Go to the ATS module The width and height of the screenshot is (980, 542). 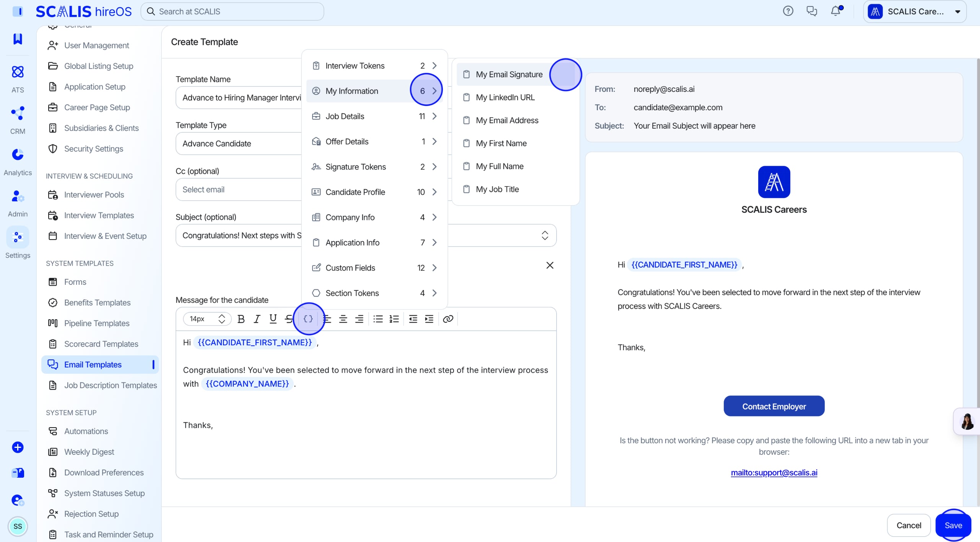coord(18,79)
